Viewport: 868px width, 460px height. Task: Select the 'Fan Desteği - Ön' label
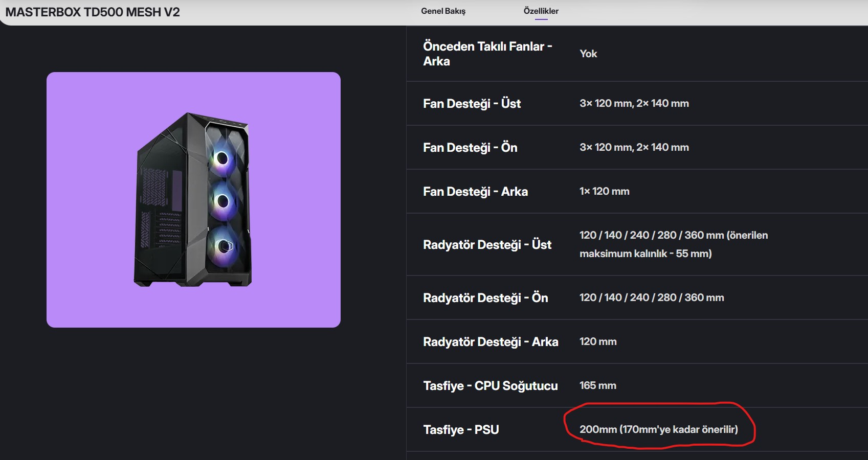[x=470, y=148]
